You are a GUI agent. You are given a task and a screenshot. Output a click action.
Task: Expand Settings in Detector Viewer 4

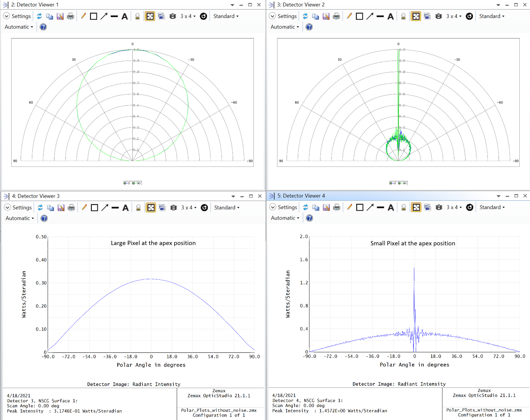[283, 207]
